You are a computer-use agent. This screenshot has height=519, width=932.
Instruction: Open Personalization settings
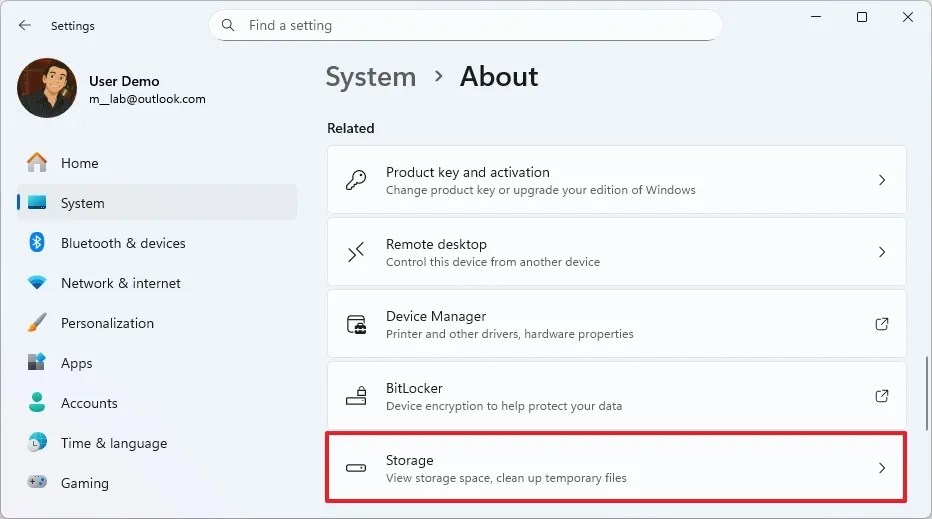pos(157,323)
